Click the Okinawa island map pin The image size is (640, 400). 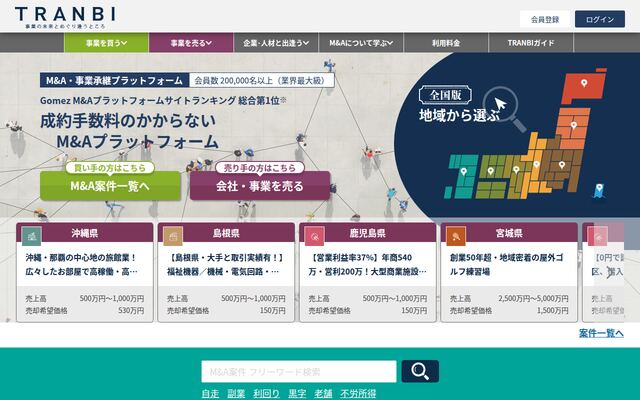pos(599,189)
